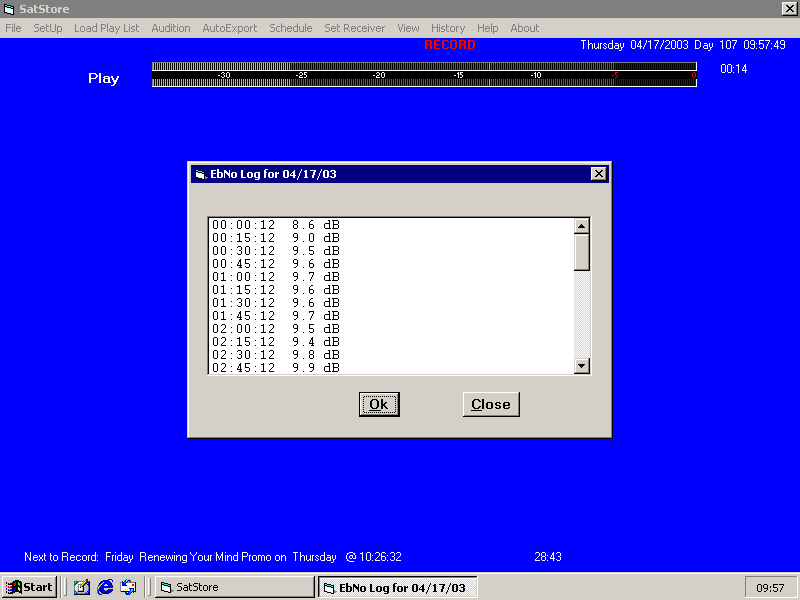
Task: Click the Windows Start button
Action: 29,587
